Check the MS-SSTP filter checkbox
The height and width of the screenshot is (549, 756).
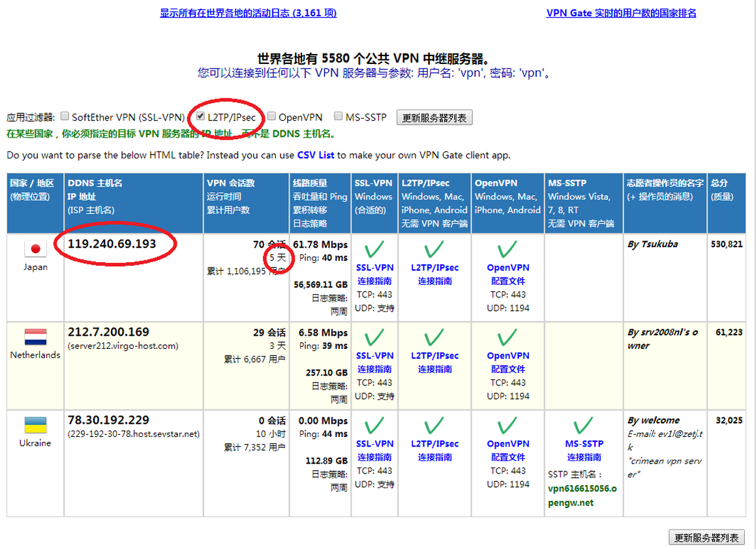338,116
